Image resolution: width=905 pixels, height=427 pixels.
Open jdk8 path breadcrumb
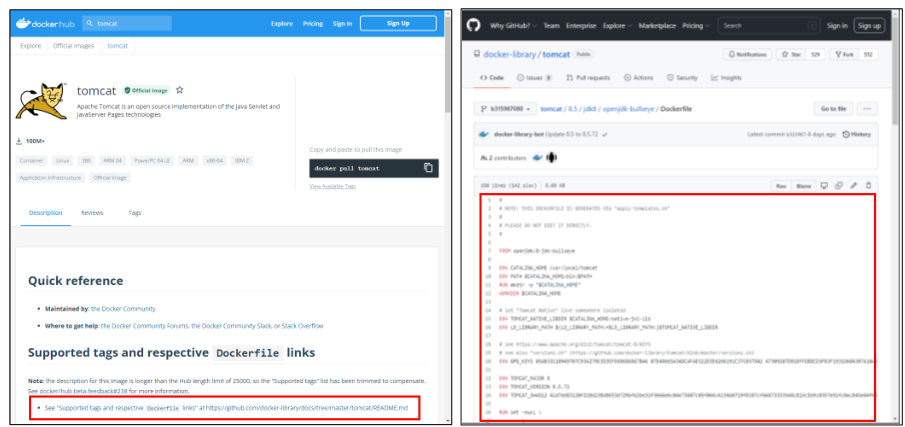point(590,108)
